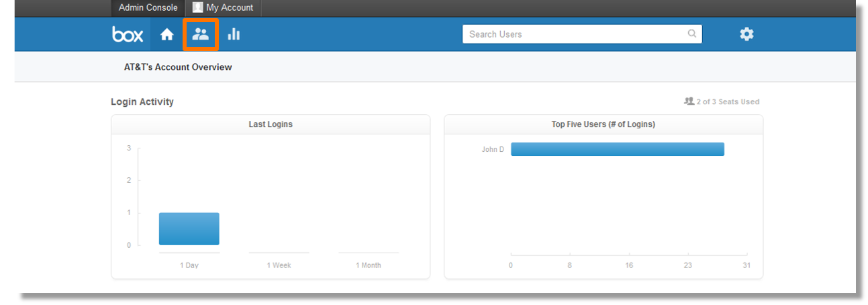This screenshot has width=868, height=305.
Task: Click the 3 value on Last Logins axis
Action: (129, 148)
